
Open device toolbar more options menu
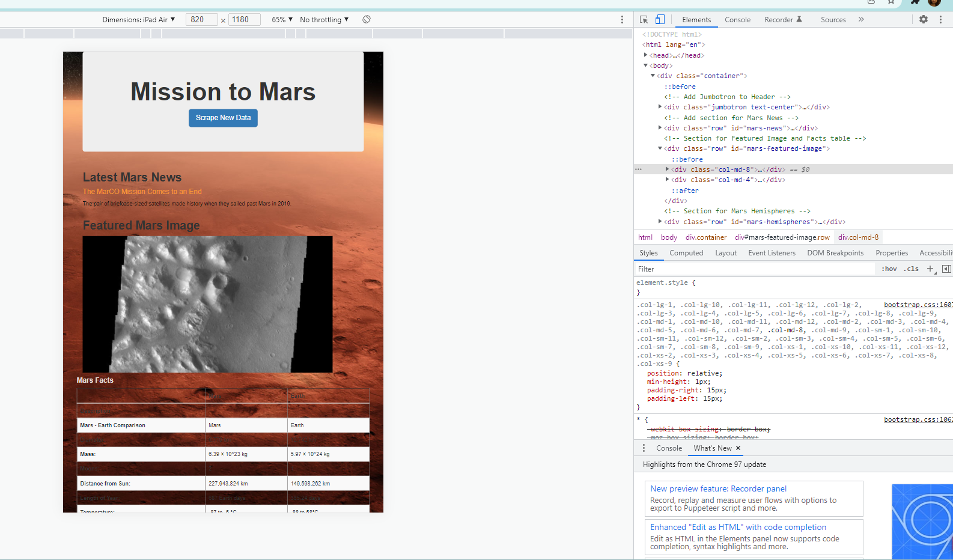click(622, 20)
